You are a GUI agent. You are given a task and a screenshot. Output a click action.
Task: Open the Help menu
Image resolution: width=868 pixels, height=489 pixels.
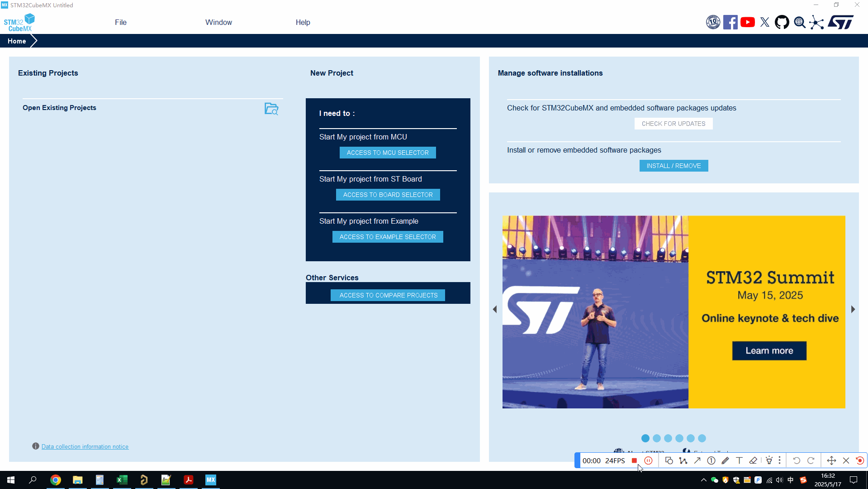pyautogui.click(x=303, y=22)
